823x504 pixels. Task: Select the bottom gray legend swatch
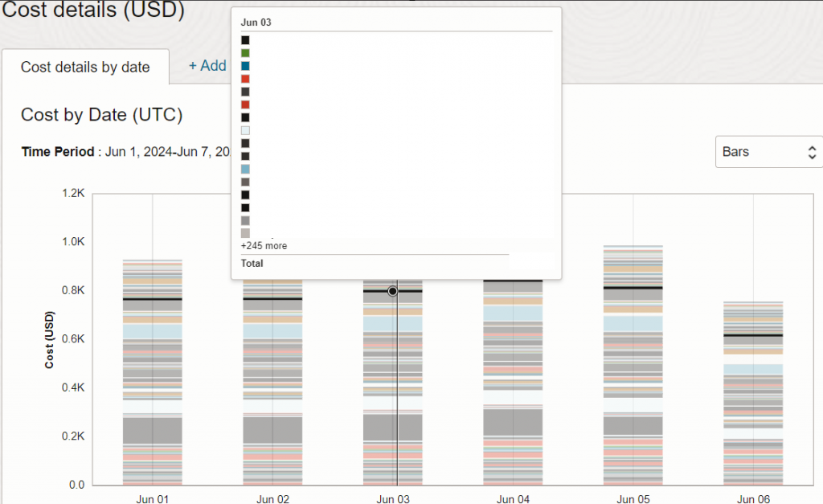click(245, 219)
